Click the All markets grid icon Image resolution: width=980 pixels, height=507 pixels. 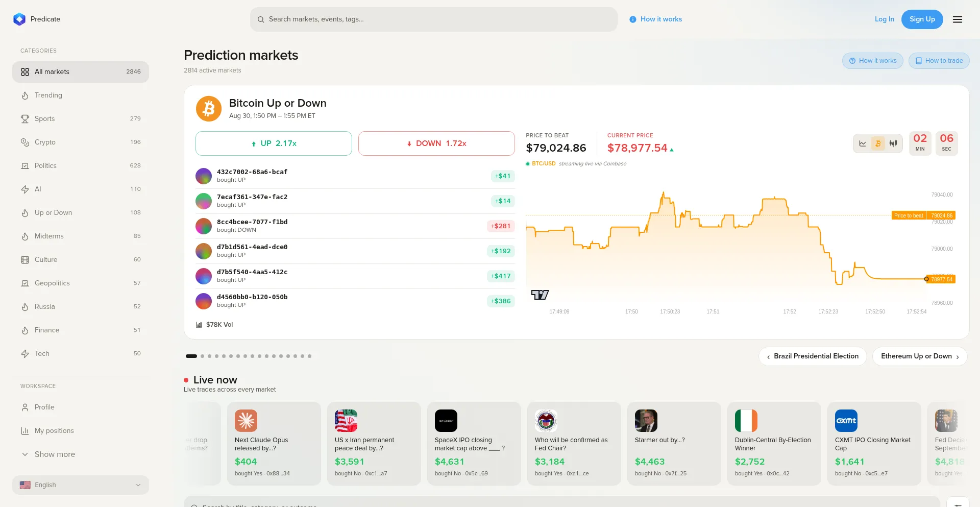point(25,72)
